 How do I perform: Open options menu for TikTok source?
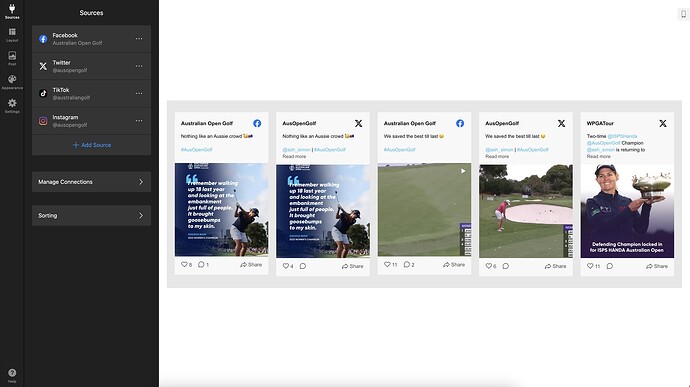pos(139,93)
